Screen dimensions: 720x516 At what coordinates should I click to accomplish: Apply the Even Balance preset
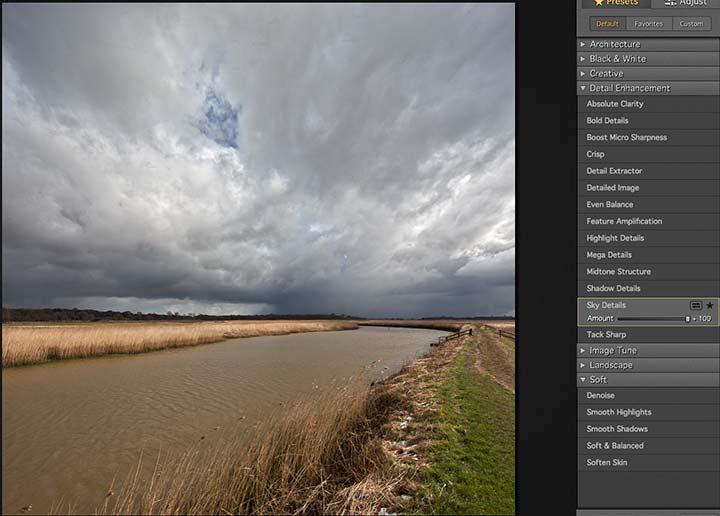click(648, 204)
